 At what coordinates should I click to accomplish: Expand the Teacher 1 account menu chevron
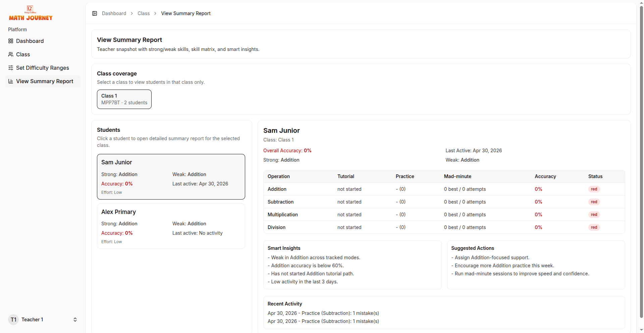click(75, 320)
